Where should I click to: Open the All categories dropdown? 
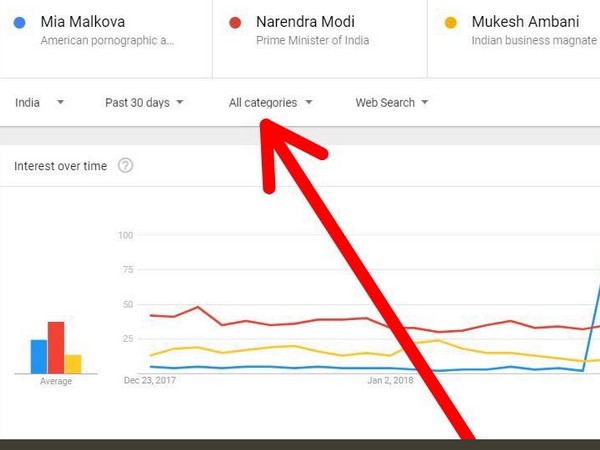pos(270,102)
